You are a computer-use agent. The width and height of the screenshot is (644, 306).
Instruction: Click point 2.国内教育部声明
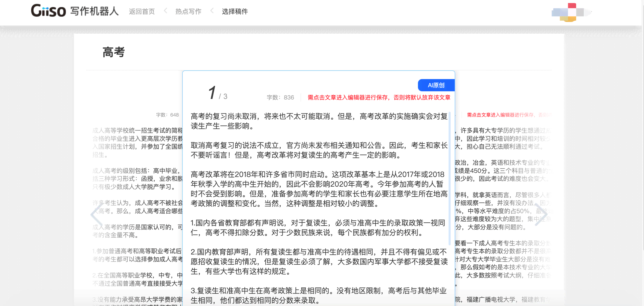(x=319, y=262)
